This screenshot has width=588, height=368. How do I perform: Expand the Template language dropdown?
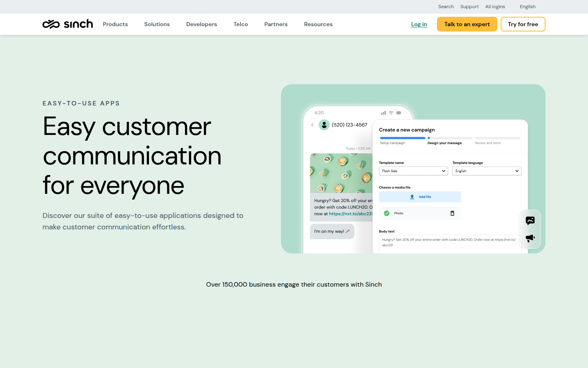pyautogui.click(x=487, y=171)
